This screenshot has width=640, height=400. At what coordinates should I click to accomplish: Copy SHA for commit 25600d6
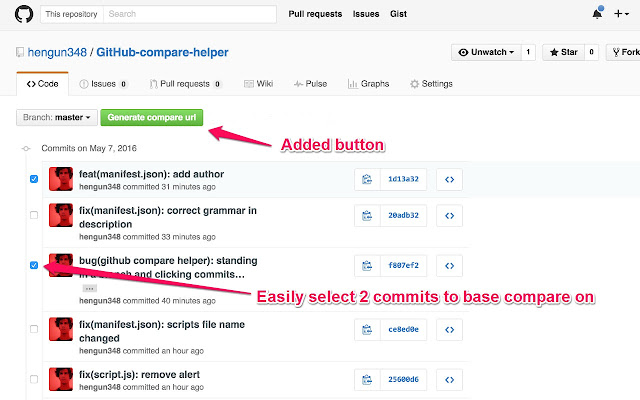(x=367, y=379)
